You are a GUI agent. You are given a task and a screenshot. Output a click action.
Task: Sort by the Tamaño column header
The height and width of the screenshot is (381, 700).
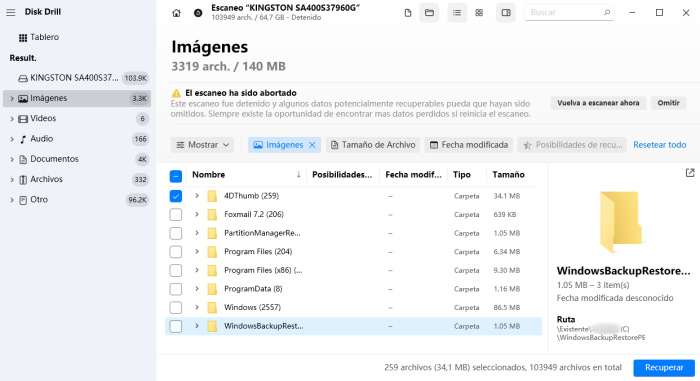click(508, 175)
